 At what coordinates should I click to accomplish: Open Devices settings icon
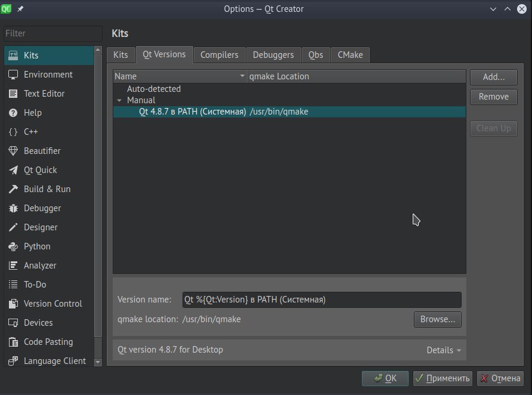[x=13, y=323]
